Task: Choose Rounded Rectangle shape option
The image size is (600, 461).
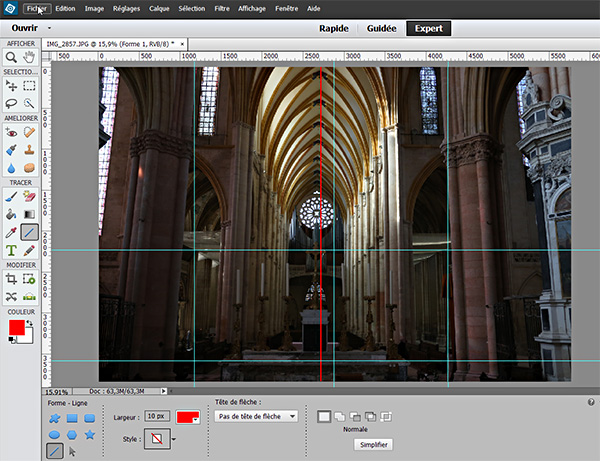Action: (90, 418)
